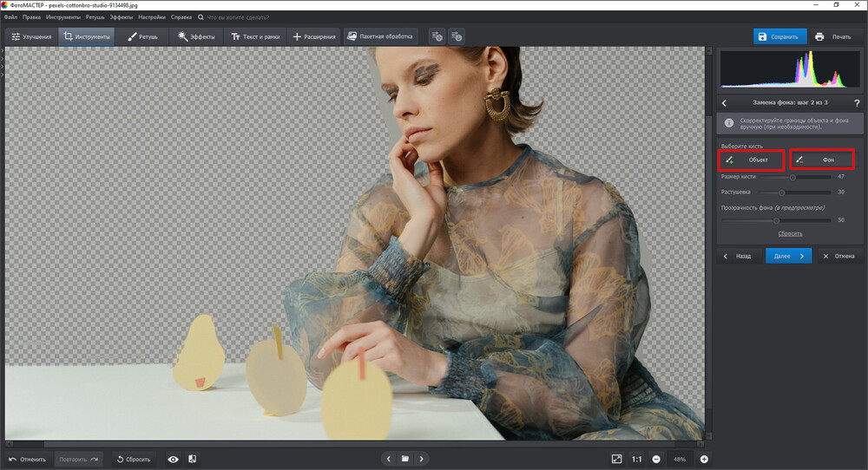Zoom out with the minus icon
Screen dimensions: 868x470
pos(656,459)
